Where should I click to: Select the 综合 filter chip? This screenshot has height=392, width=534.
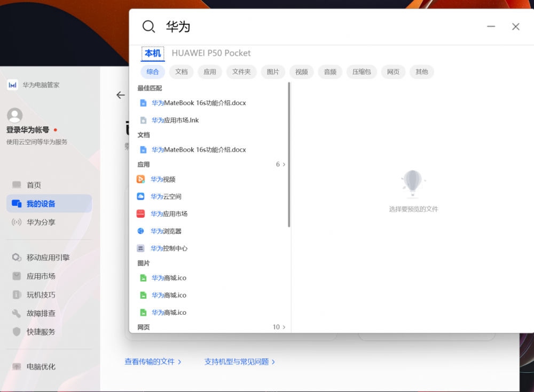tap(153, 72)
